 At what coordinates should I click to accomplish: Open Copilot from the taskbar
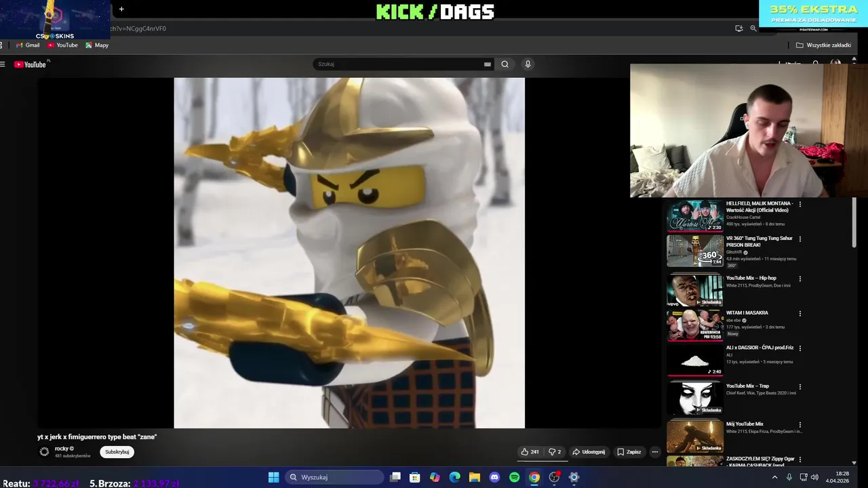(x=435, y=477)
